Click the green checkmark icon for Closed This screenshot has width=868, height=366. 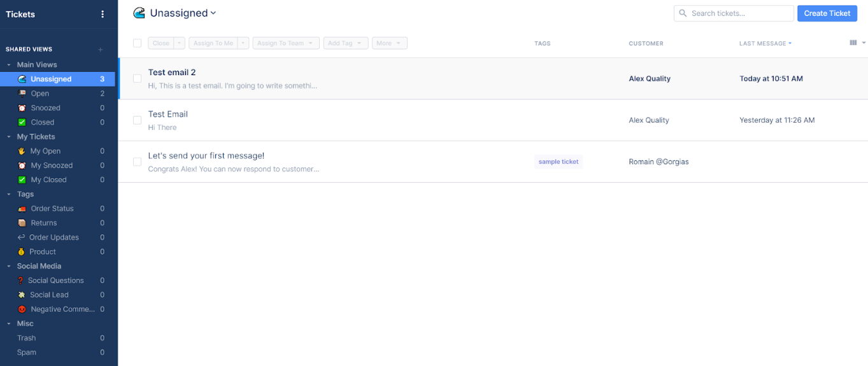click(x=22, y=122)
